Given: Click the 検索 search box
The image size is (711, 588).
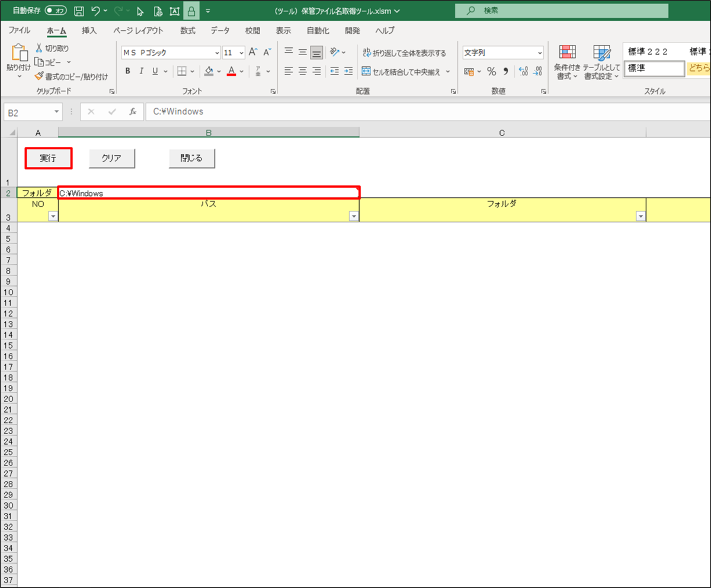Looking at the screenshot, I should click(x=562, y=11).
